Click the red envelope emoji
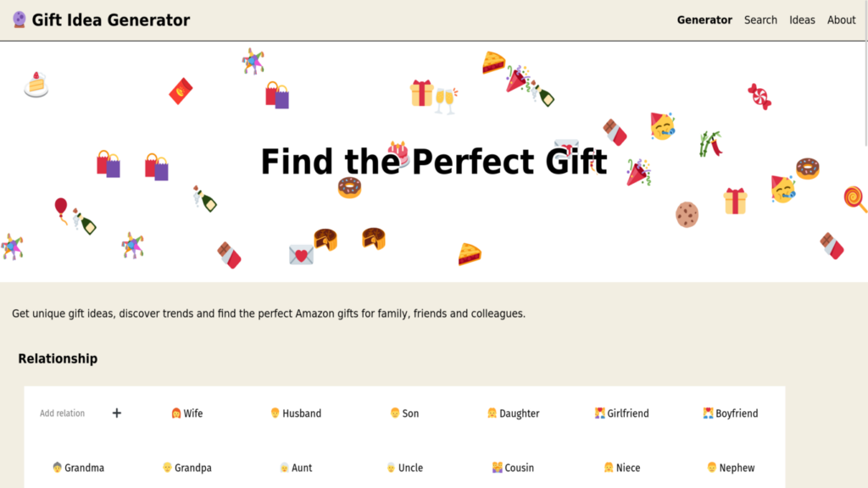Viewport: 868px width, 488px height. (181, 91)
